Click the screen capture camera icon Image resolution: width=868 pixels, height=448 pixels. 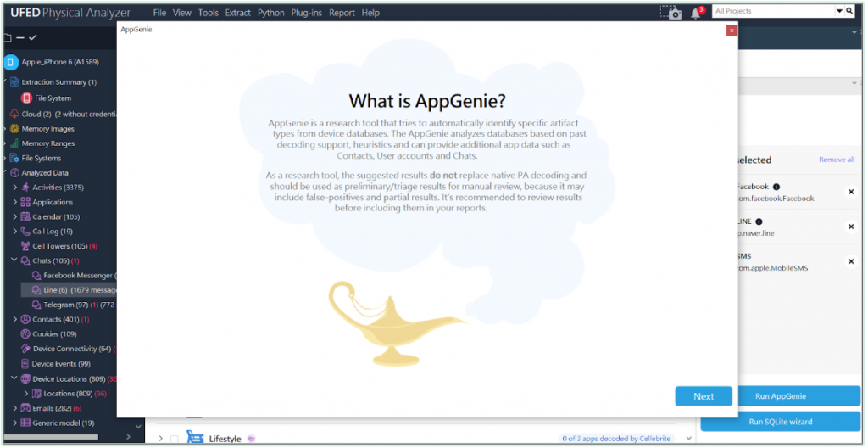[671, 12]
